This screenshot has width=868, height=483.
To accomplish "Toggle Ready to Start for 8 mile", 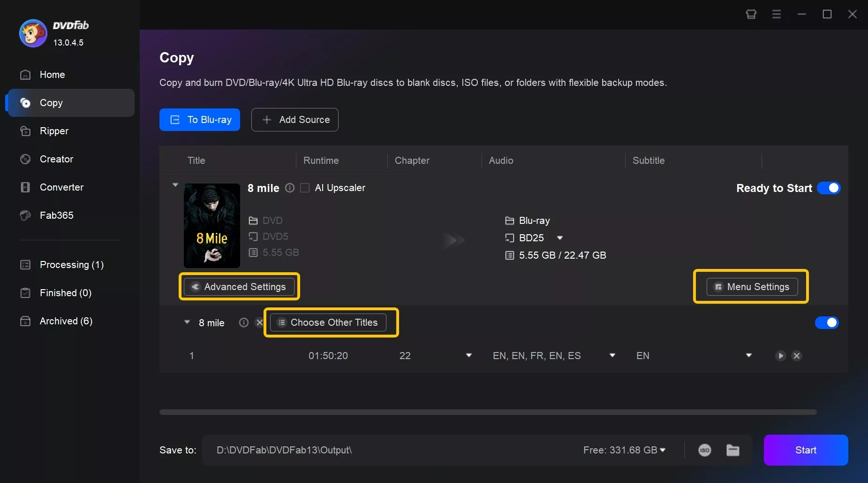I will coord(828,188).
